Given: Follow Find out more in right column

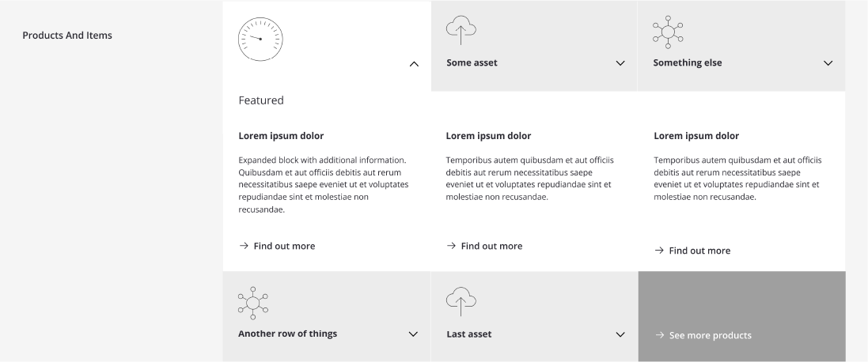Looking at the screenshot, I should (699, 251).
